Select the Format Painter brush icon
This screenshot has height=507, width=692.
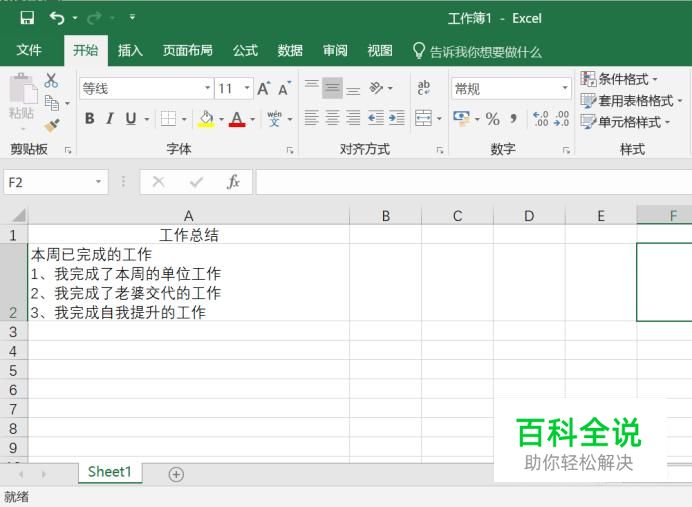(52, 126)
